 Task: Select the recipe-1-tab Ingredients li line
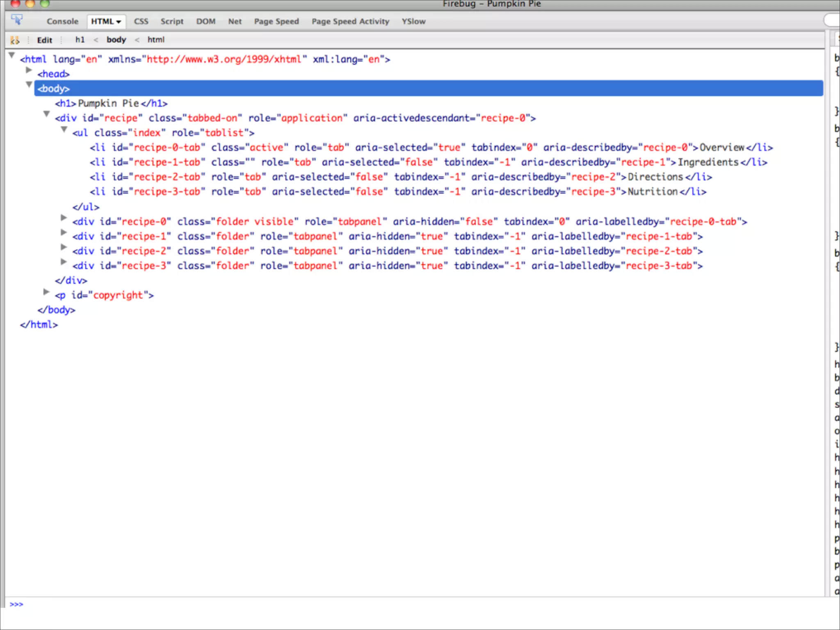428,162
